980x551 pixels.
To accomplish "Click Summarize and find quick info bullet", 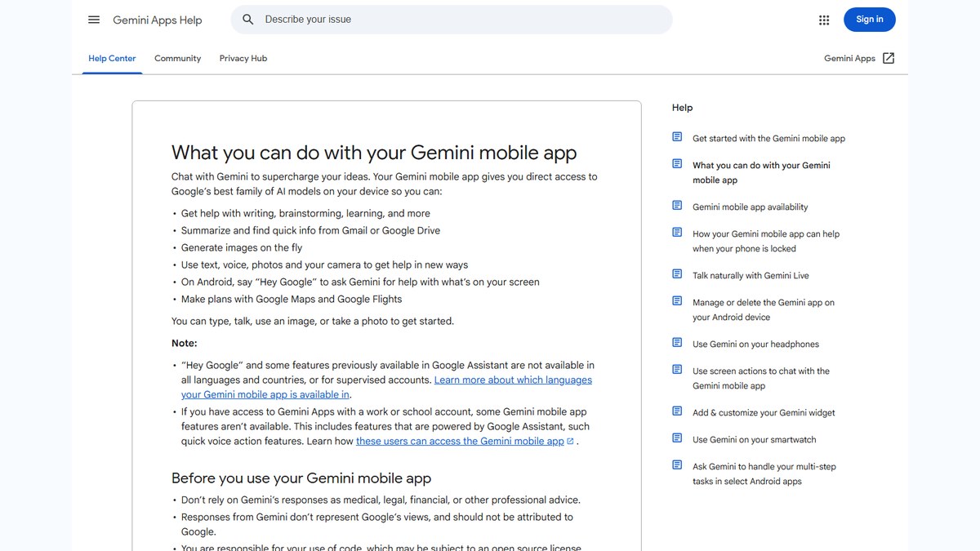I will point(310,231).
